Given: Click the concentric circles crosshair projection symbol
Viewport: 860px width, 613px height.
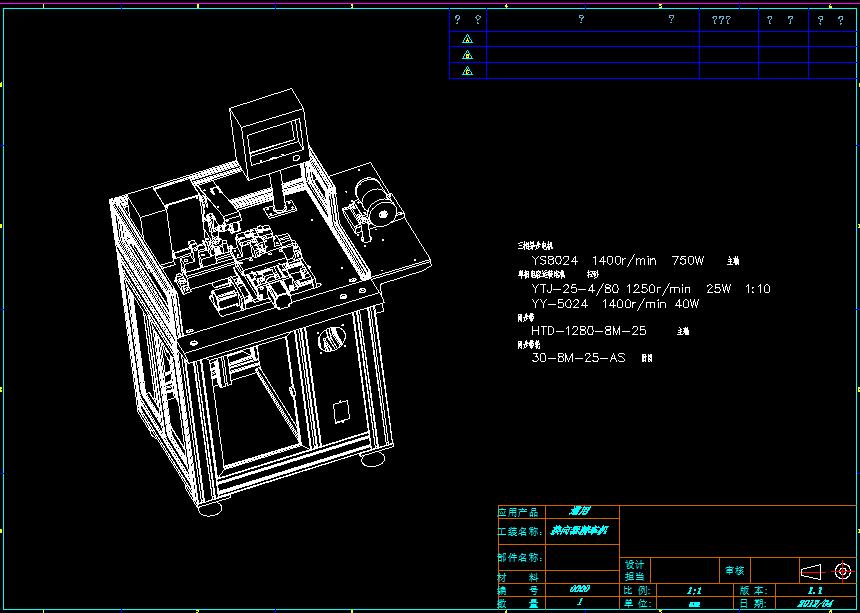Looking at the screenshot, I should pos(843,572).
